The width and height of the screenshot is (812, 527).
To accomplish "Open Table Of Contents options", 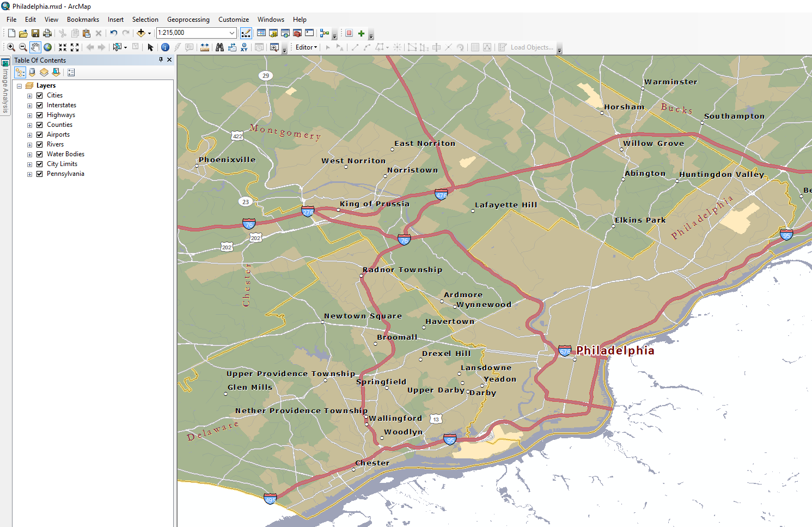I will pyautogui.click(x=71, y=72).
